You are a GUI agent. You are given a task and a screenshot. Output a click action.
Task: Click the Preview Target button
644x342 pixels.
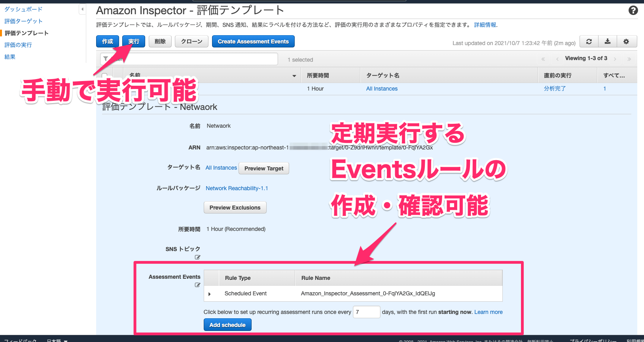[x=264, y=168]
